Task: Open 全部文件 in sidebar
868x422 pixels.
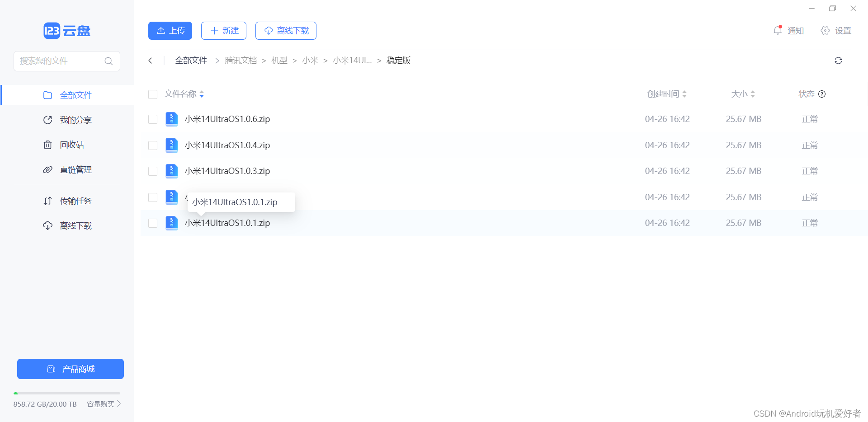Action: click(x=67, y=95)
